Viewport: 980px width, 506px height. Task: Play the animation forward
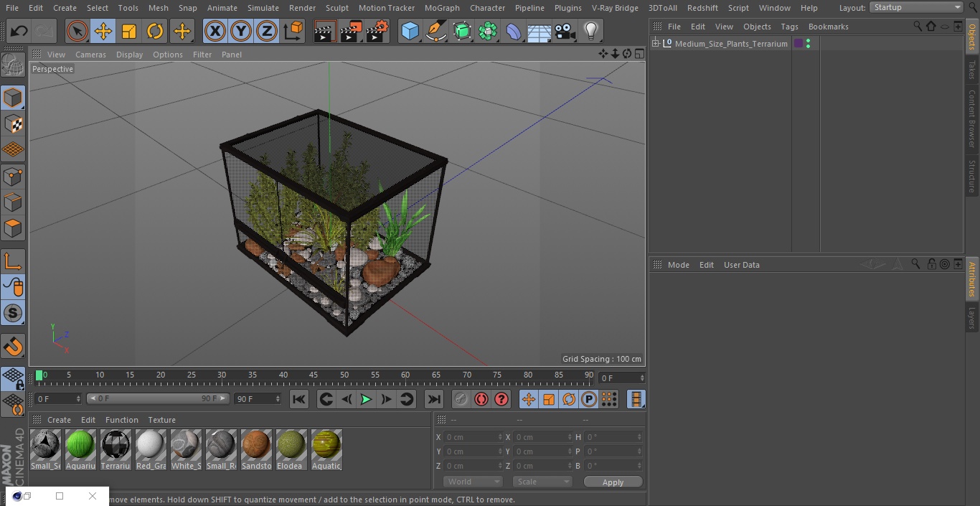tap(366, 399)
